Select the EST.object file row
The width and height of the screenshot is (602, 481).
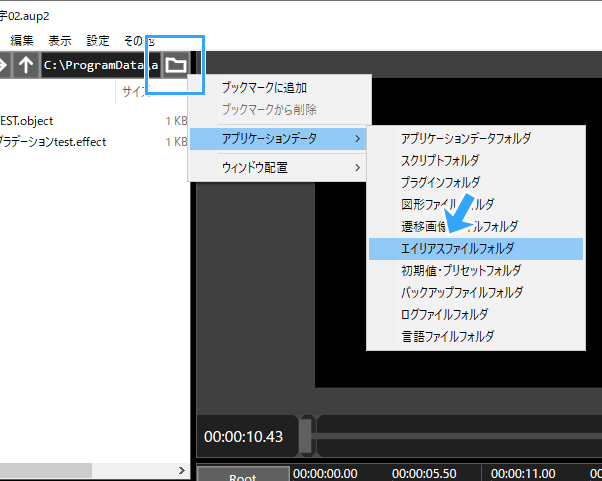point(94,121)
